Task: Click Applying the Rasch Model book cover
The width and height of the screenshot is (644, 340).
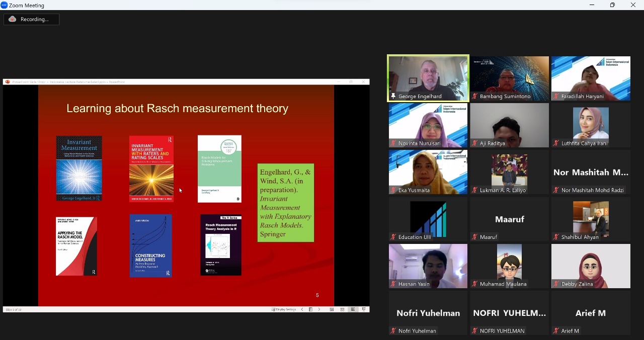Action: point(76,246)
